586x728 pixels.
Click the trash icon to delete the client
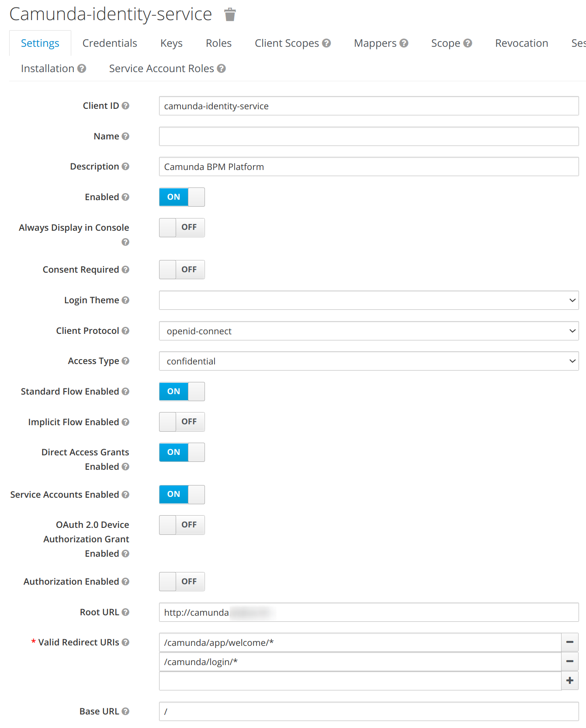pyautogui.click(x=229, y=14)
